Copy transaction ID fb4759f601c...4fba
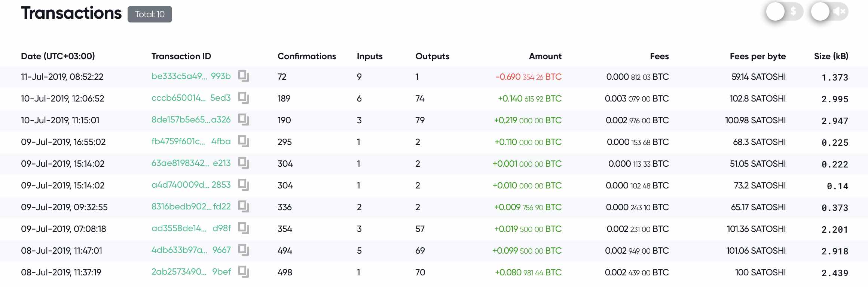The height and width of the screenshot is (287, 868). pos(244,142)
